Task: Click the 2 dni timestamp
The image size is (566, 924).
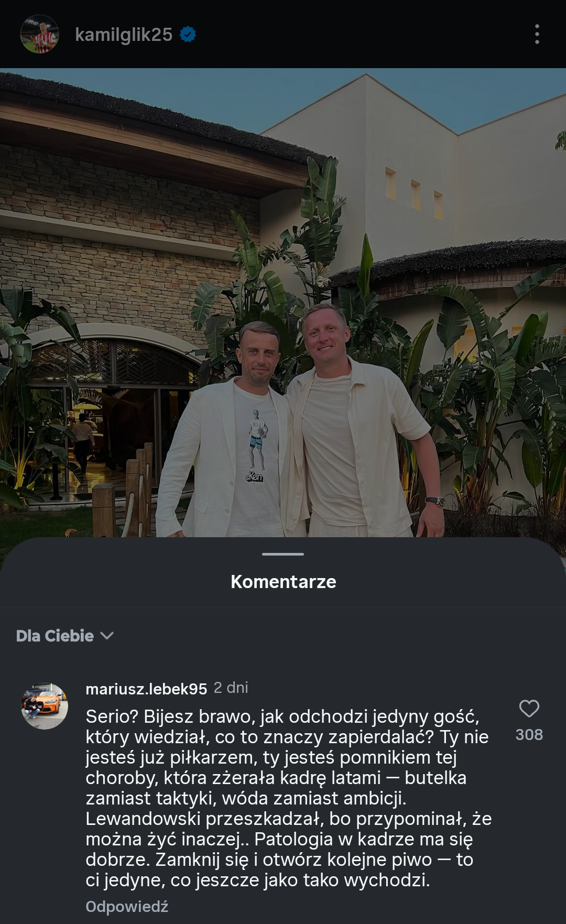Action: tap(231, 688)
